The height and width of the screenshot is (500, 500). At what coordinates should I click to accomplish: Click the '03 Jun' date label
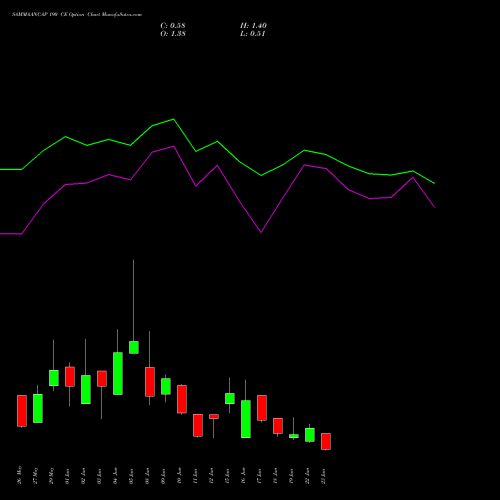[x=99, y=476]
